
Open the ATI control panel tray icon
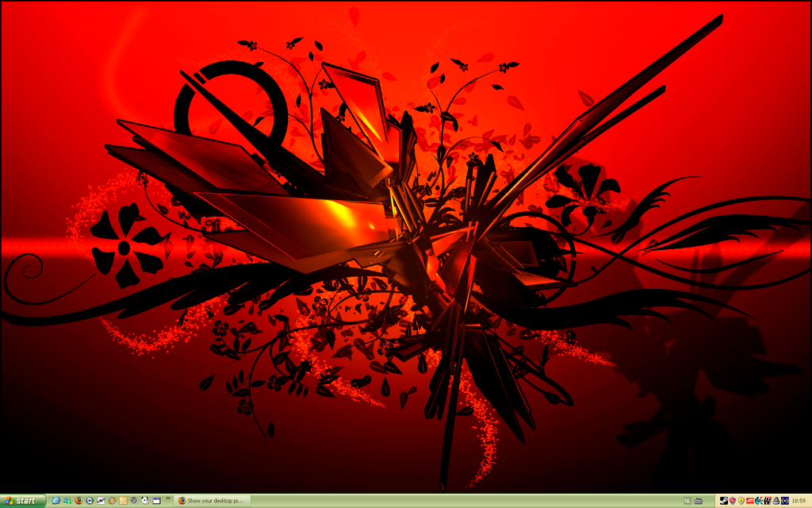[x=750, y=501]
